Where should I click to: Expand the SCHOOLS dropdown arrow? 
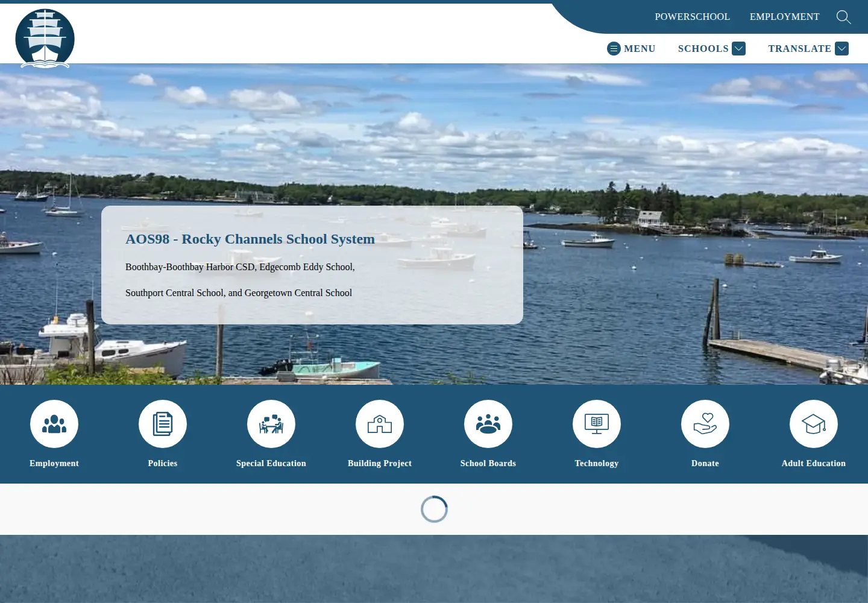[x=739, y=49]
